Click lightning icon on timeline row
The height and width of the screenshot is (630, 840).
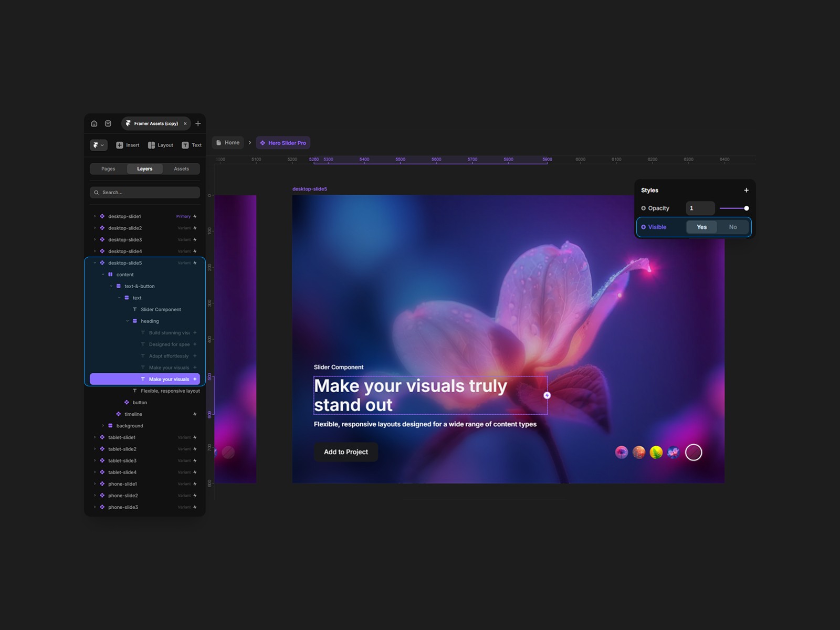[195, 414]
